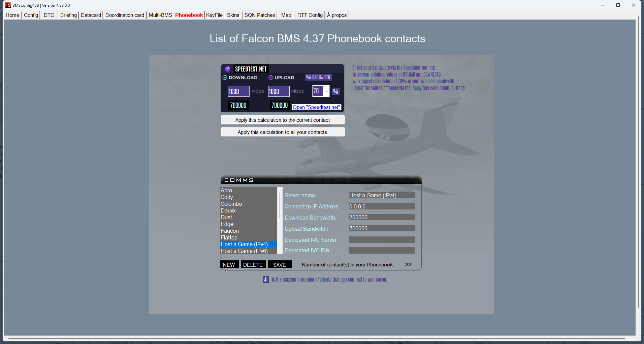Select contact Flattop in the list
This screenshot has height=344, width=644.
coord(249,237)
